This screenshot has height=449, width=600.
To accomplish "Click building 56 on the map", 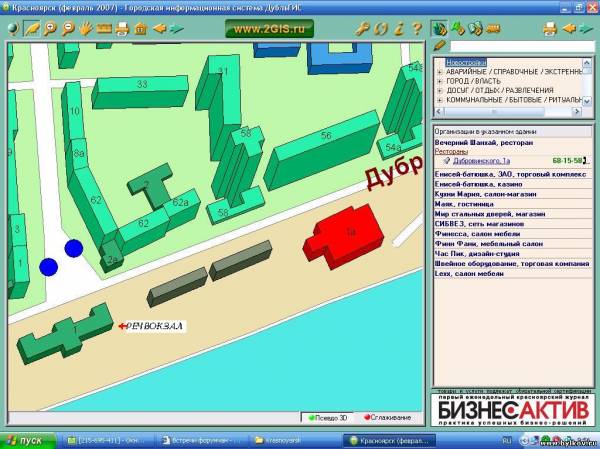I will 321,149.
